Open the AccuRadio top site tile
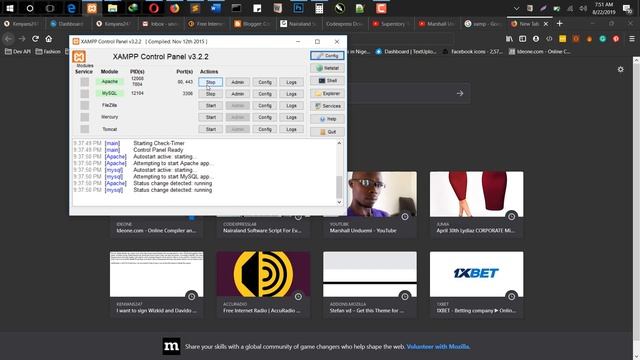Screen dimensions: 640x360 (263, 284)
